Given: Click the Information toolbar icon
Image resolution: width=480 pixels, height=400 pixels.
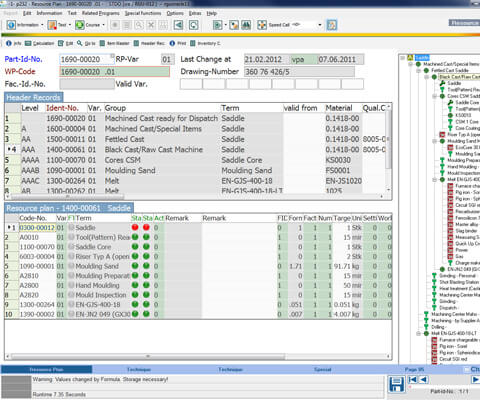Looking at the screenshot, I should pyautogui.click(x=11, y=25).
